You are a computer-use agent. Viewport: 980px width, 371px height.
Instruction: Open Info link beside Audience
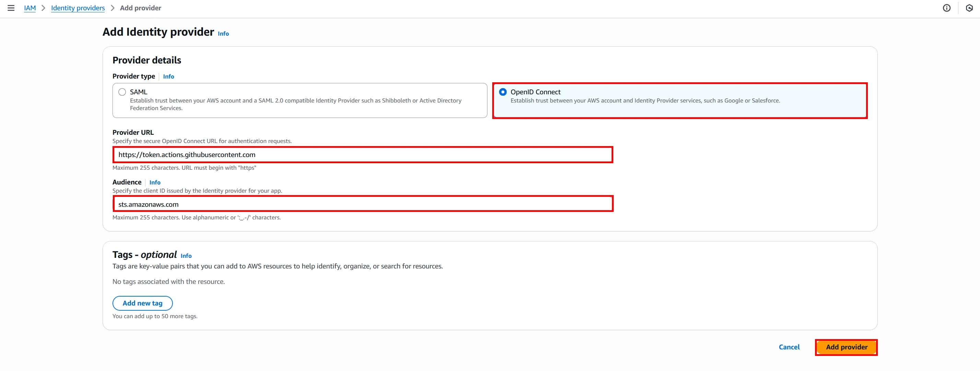coord(155,182)
